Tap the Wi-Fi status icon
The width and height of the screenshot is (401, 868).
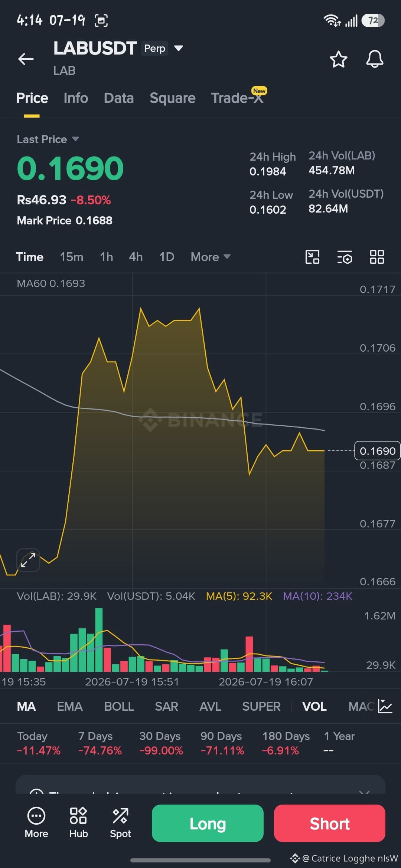[332, 20]
